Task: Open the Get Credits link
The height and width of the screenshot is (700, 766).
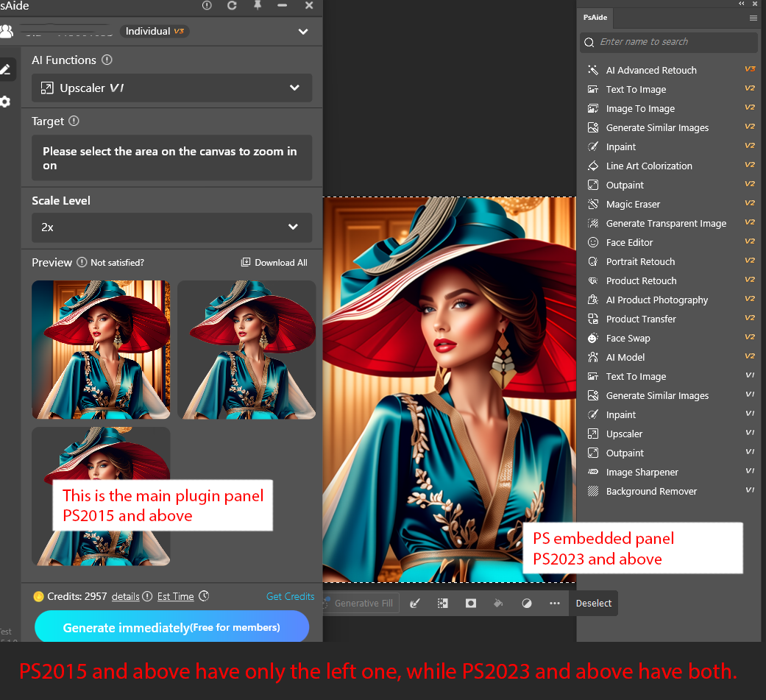Action: pyautogui.click(x=290, y=596)
